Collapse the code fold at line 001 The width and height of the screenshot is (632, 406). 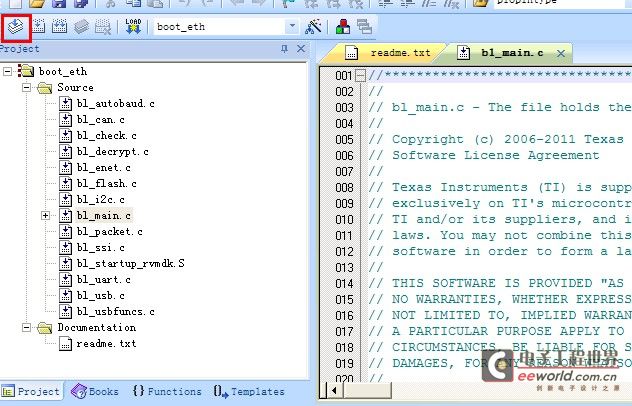(x=361, y=75)
